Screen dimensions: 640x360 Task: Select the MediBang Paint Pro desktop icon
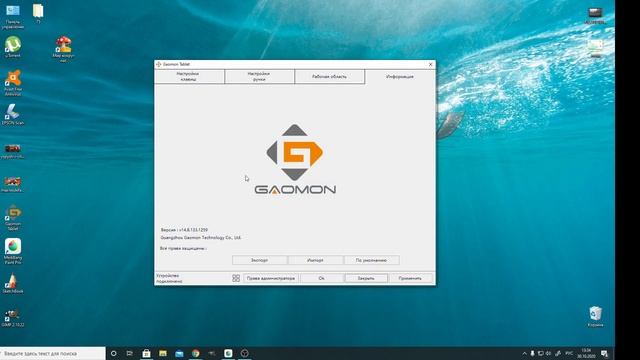click(13, 251)
